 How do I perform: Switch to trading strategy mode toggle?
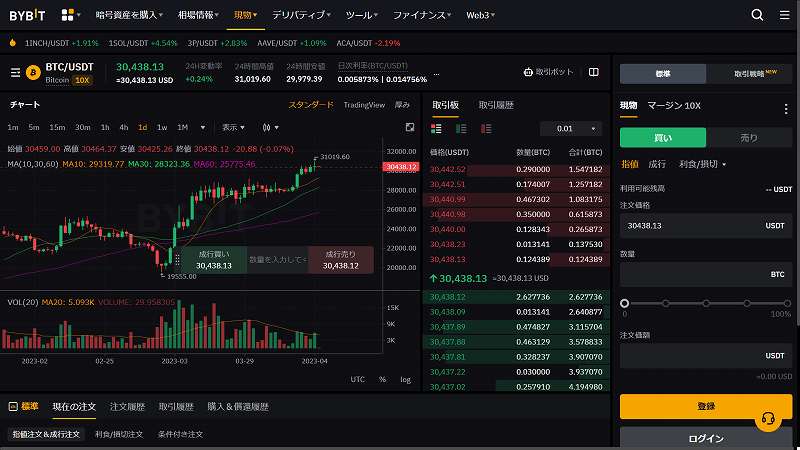point(749,74)
